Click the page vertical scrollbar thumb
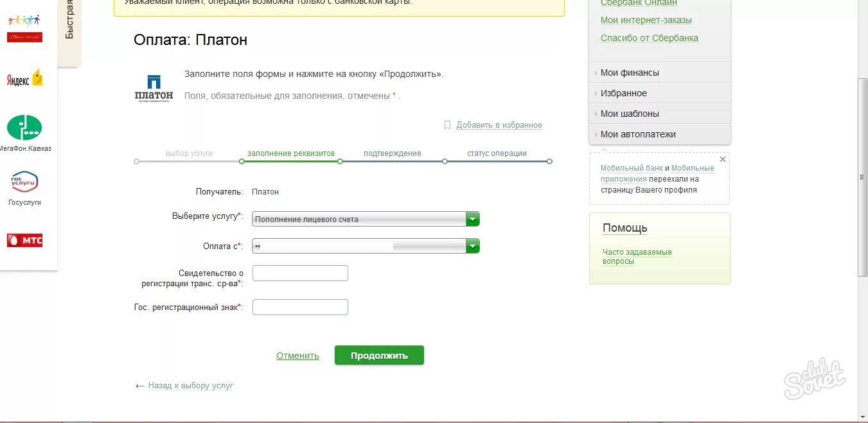This screenshot has height=423, width=868. tap(863, 177)
